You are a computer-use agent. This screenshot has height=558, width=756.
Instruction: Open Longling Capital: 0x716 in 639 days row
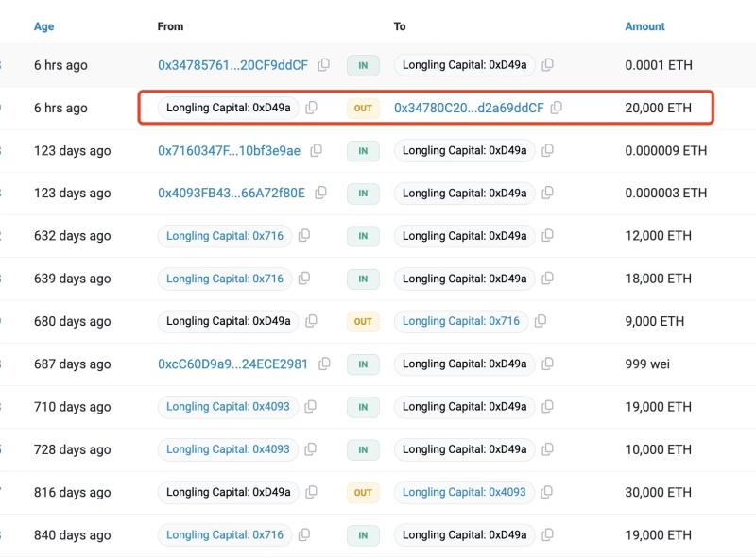pos(225,279)
